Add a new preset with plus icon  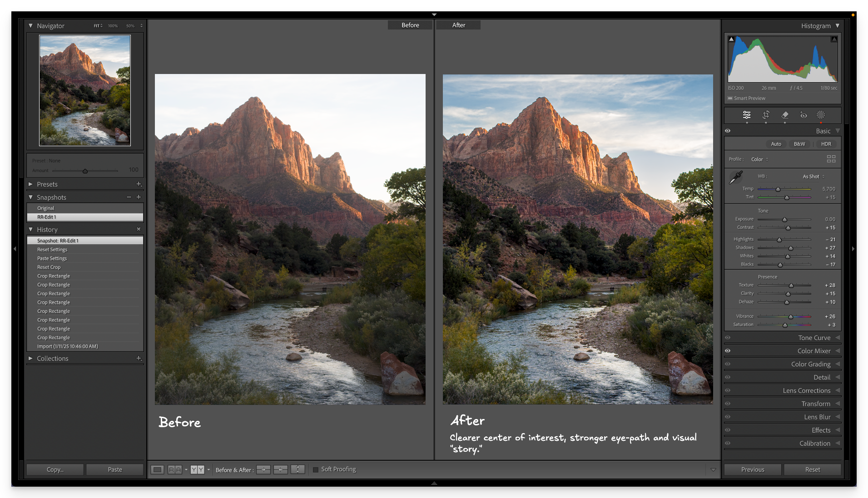(139, 184)
